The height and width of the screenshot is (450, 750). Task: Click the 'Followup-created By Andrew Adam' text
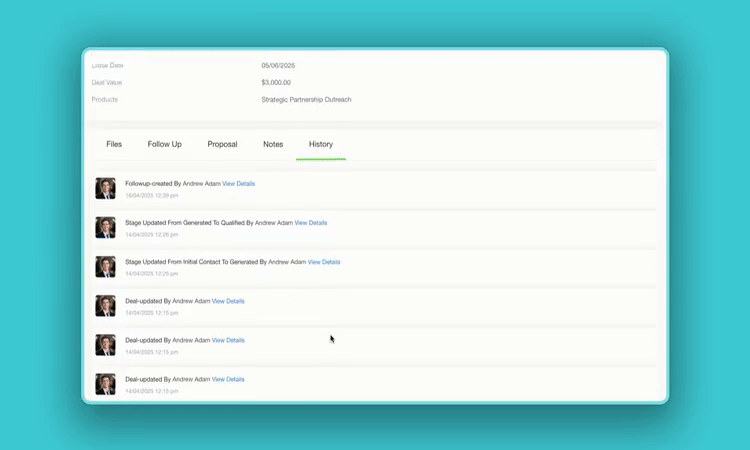[173, 184]
